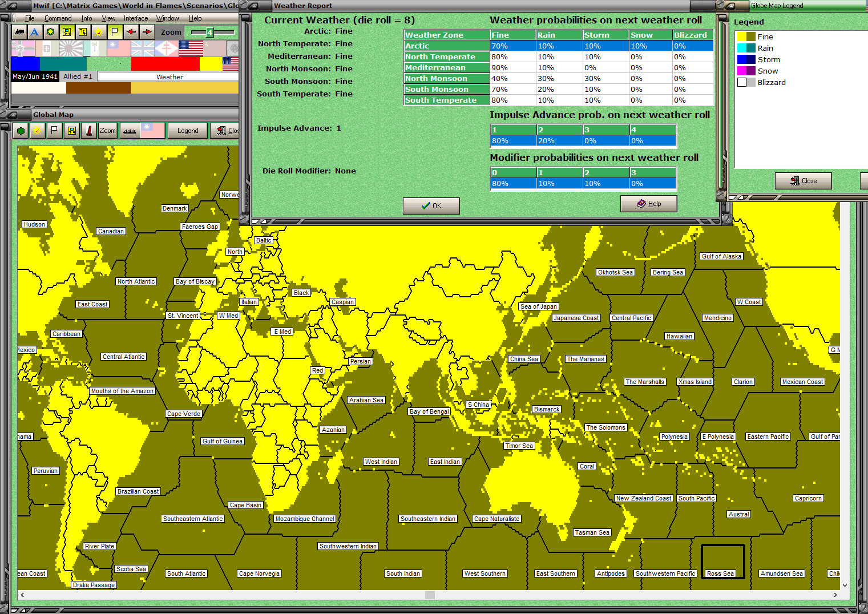
Task: Click the Weather phase field
Action: 169,77
